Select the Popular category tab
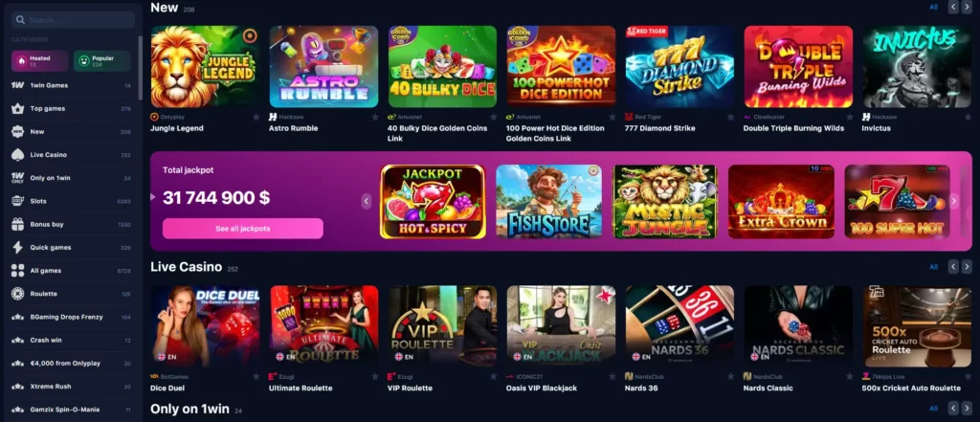Screen dimensions: 980x422 pyautogui.click(x=101, y=61)
